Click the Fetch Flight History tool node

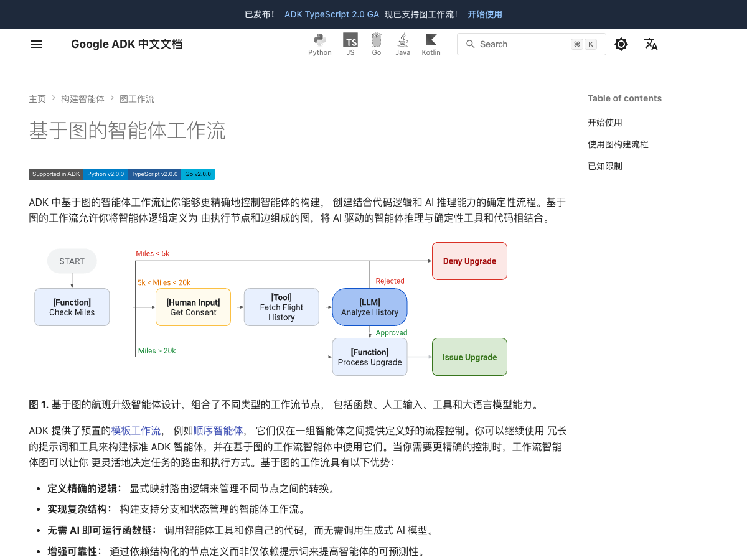tap(281, 307)
